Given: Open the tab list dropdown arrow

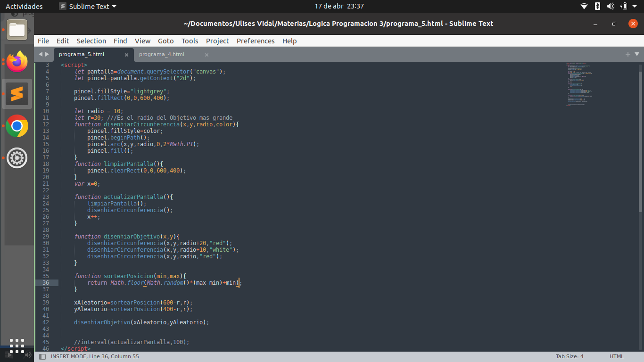Looking at the screenshot, I should pyautogui.click(x=637, y=54).
